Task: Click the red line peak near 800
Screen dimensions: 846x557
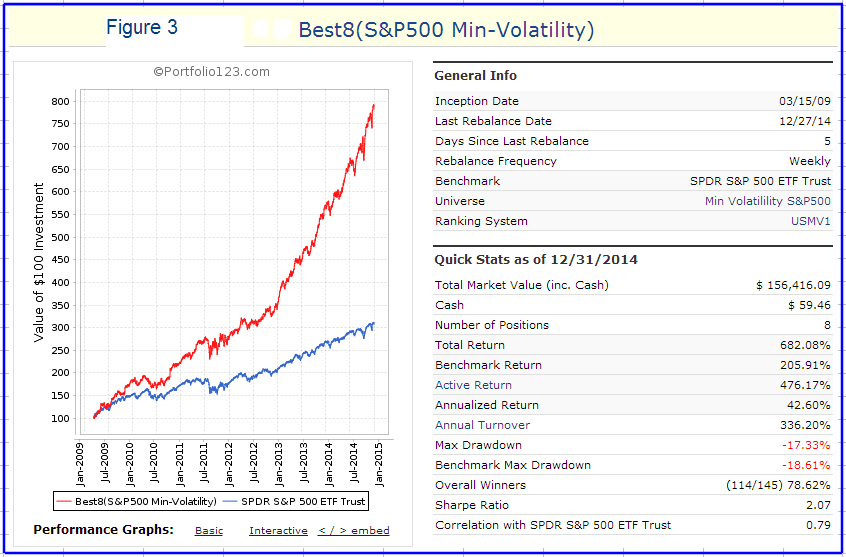Action: (373, 104)
